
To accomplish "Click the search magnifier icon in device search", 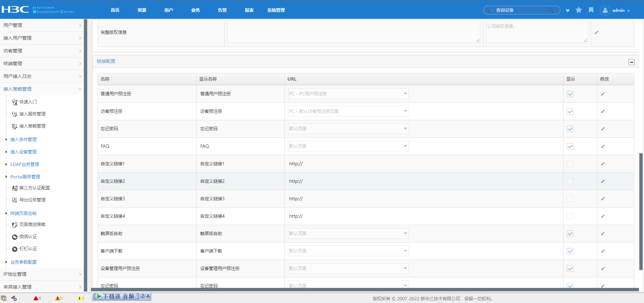I will pos(550,10).
